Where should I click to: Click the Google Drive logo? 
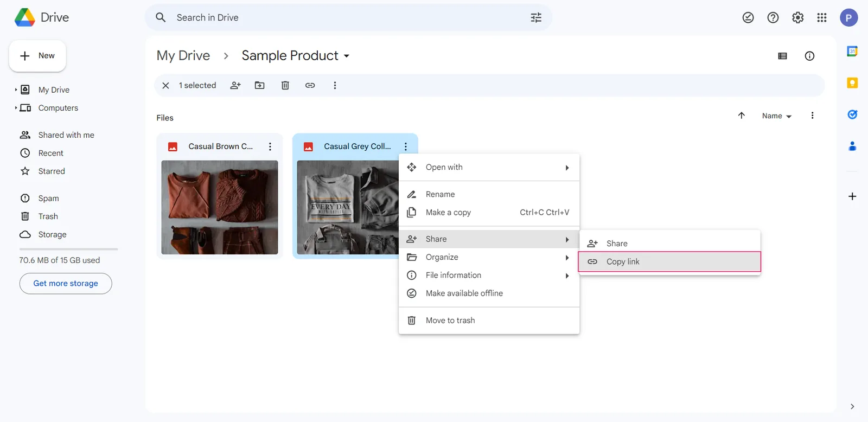pos(25,17)
